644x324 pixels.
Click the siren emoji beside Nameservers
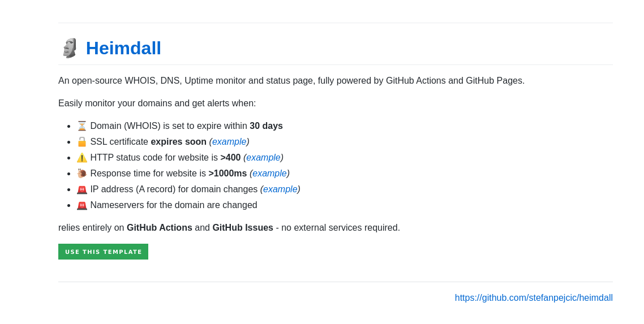82,205
